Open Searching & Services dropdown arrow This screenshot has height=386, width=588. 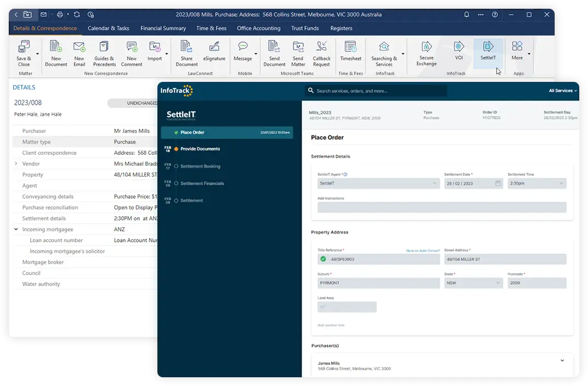pyautogui.click(x=403, y=54)
